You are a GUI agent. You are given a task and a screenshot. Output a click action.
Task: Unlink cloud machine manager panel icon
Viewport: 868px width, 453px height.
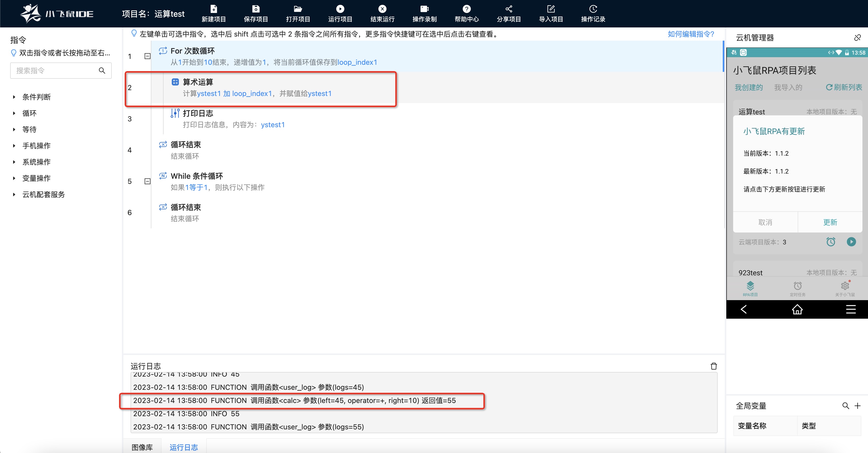tap(857, 38)
